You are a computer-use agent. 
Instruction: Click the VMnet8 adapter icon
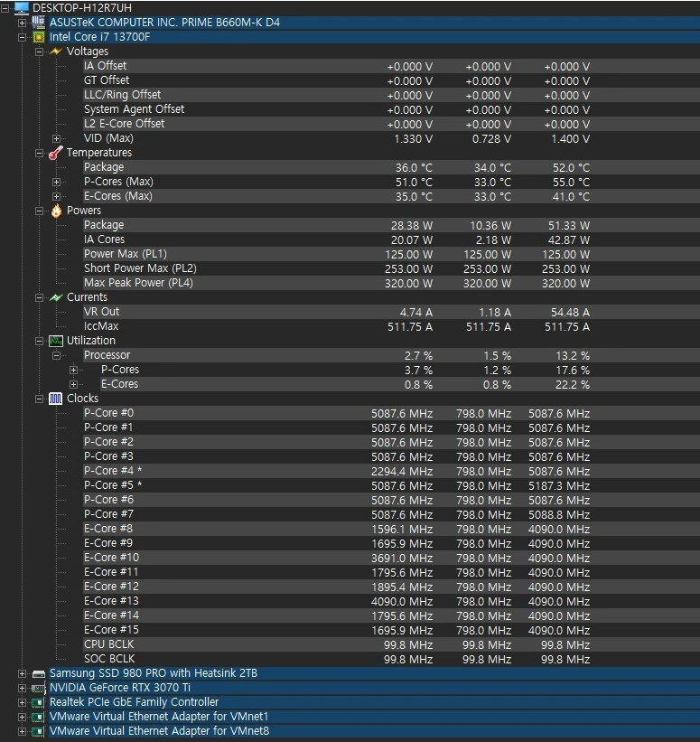[39, 731]
